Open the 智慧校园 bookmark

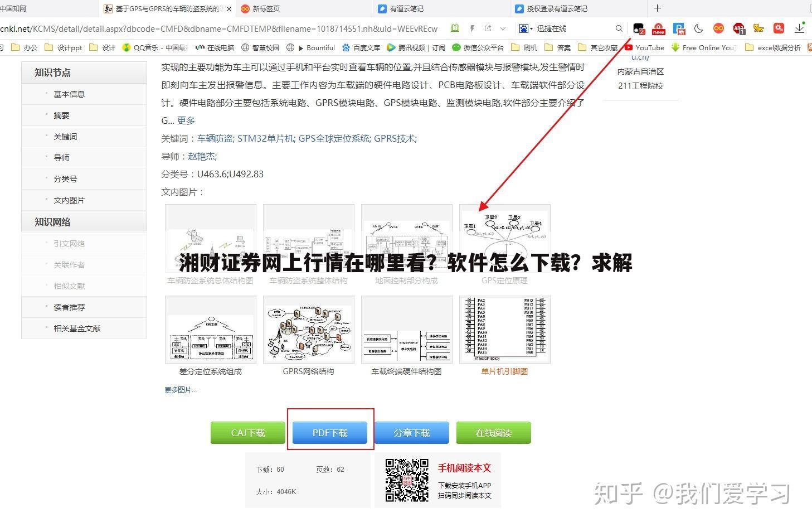coord(260,47)
